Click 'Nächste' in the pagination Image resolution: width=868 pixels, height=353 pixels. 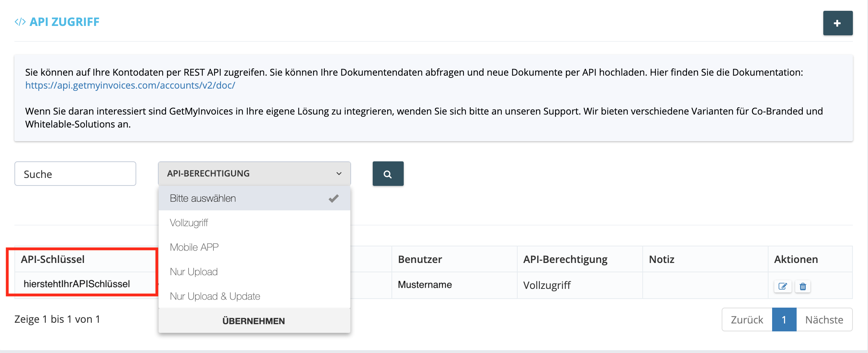tap(824, 319)
